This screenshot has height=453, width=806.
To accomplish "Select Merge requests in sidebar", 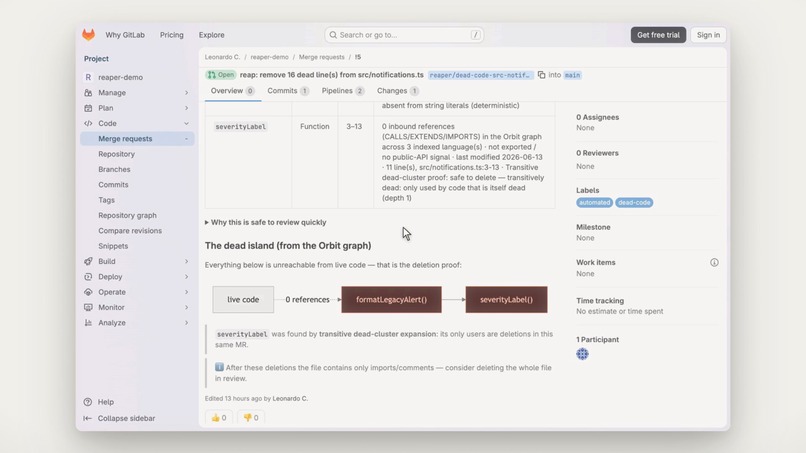I will coord(137,139).
